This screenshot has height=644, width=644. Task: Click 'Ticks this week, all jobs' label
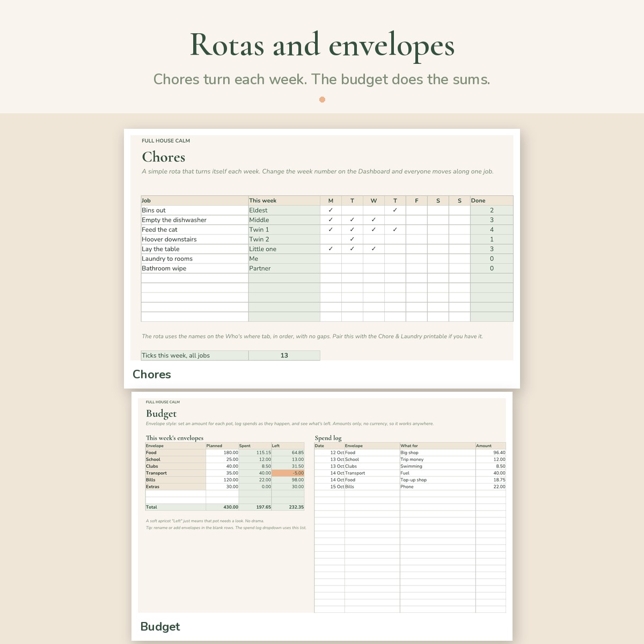click(195, 355)
